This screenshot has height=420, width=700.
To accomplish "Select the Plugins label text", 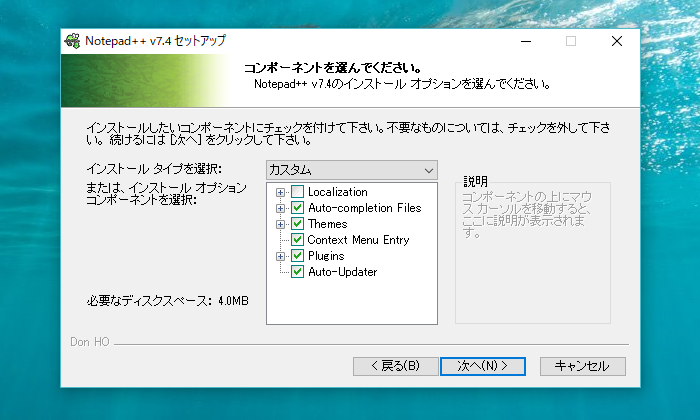I will coord(326,256).
